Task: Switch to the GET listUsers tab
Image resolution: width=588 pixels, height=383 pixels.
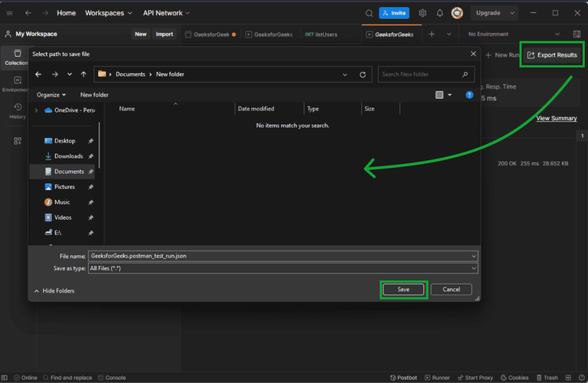Action: [x=321, y=34]
